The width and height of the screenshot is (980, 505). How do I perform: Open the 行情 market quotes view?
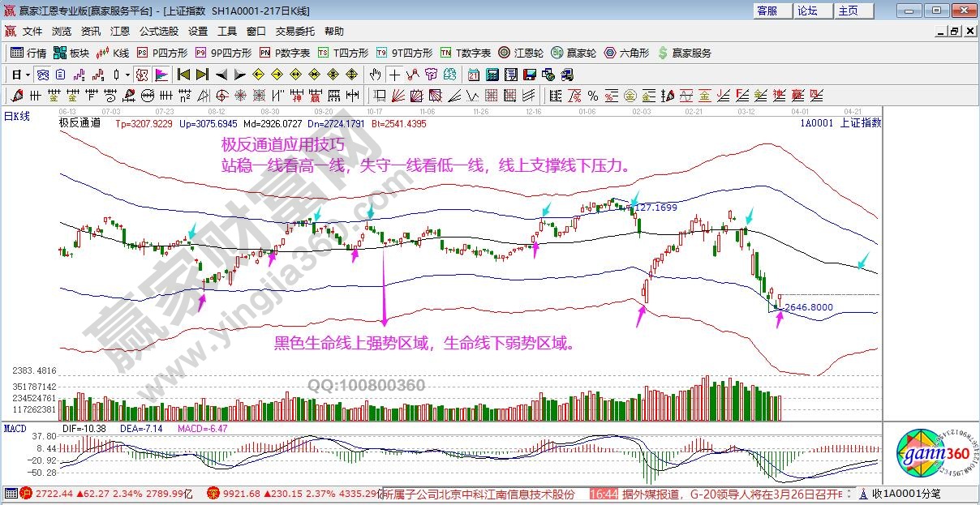(x=28, y=53)
